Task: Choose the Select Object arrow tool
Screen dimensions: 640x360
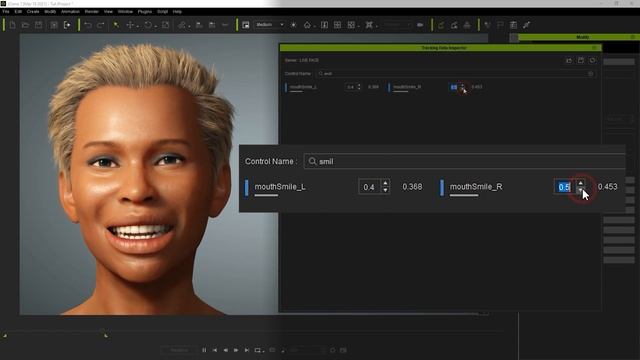Action: 116,25
